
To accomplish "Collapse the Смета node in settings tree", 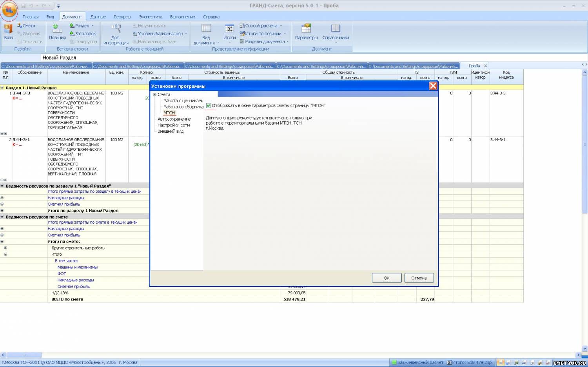I will pyautogui.click(x=154, y=94).
